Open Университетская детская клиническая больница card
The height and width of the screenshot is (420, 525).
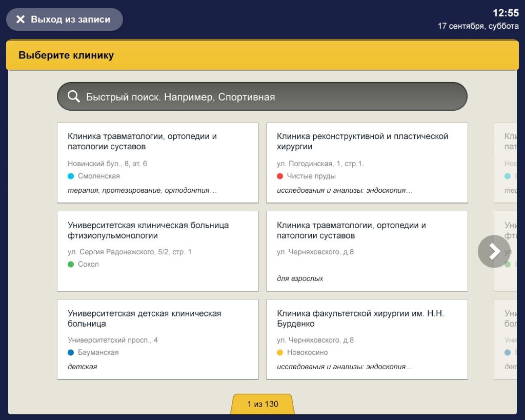(157, 339)
